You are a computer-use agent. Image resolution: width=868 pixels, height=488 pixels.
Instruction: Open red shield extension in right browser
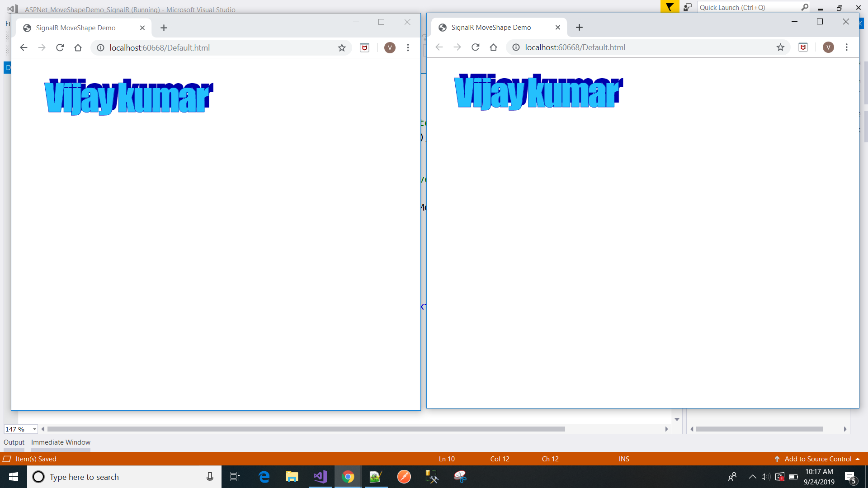point(803,47)
